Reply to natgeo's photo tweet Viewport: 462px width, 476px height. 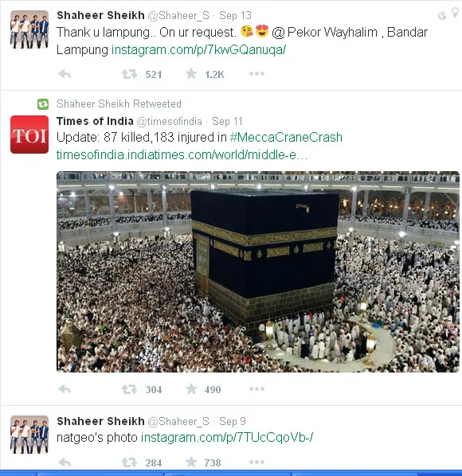point(65,462)
